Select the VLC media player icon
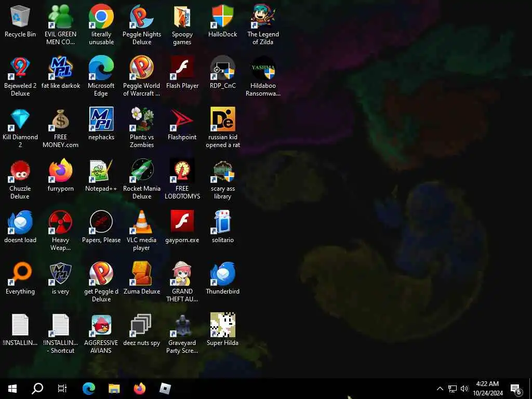 (141, 231)
